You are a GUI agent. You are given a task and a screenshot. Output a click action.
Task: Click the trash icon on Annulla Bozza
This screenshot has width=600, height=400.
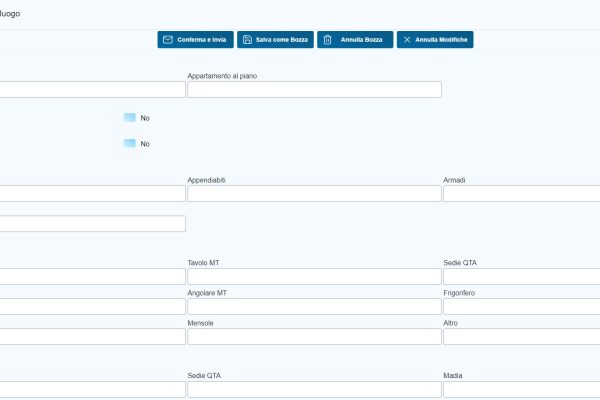(328, 40)
